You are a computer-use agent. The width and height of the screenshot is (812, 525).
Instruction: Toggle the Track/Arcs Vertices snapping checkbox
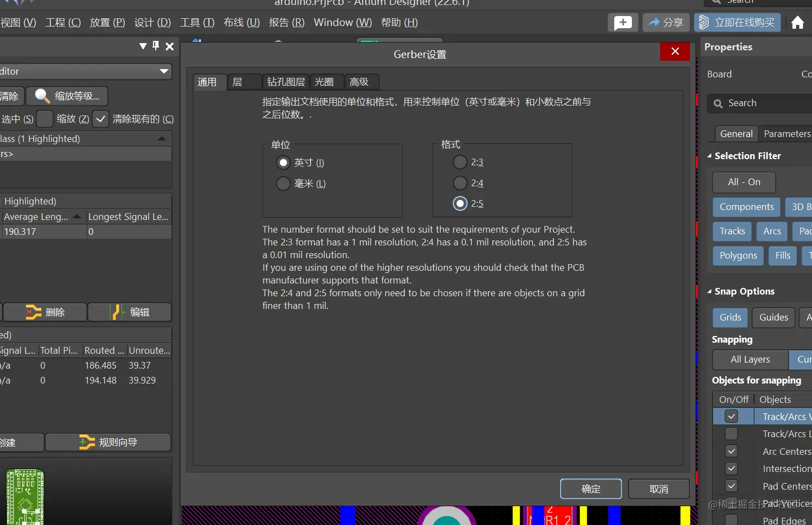(x=731, y=417)
